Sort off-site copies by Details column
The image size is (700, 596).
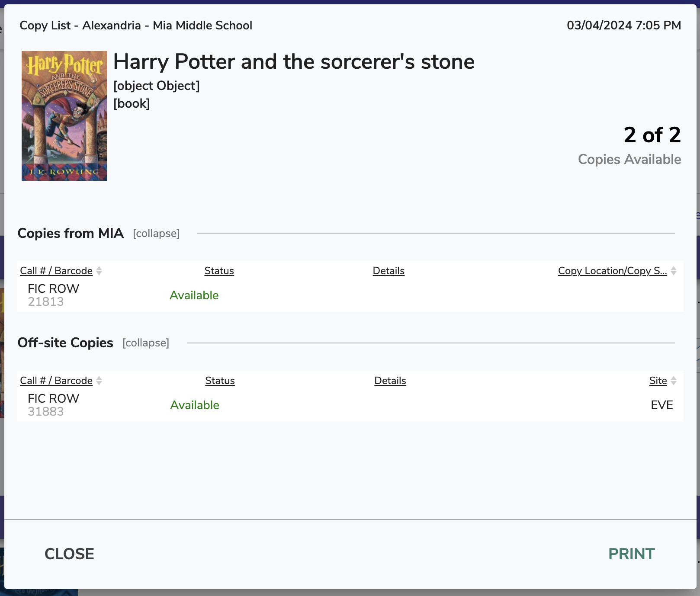(390, 381)
